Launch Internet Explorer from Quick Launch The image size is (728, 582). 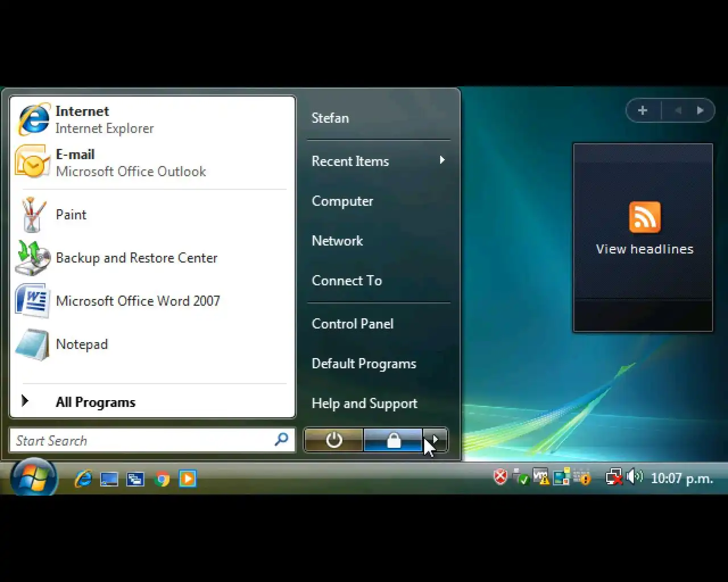(83, 479)
